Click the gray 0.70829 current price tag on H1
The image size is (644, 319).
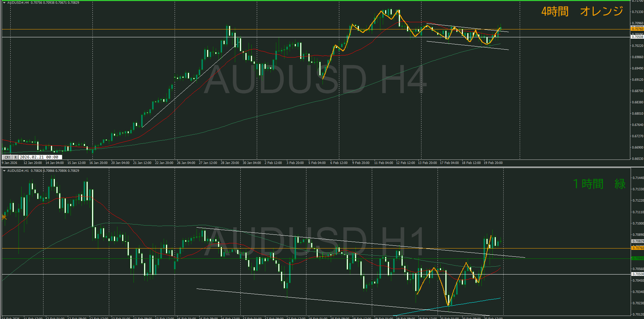click(x=637, y=241)
